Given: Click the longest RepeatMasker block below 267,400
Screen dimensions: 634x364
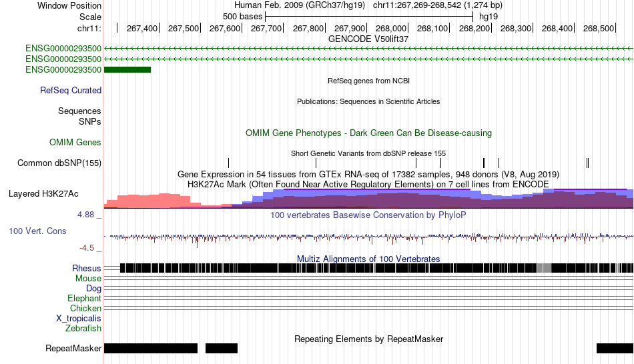Looking at the screenshot, I should [x=151, y=348].
